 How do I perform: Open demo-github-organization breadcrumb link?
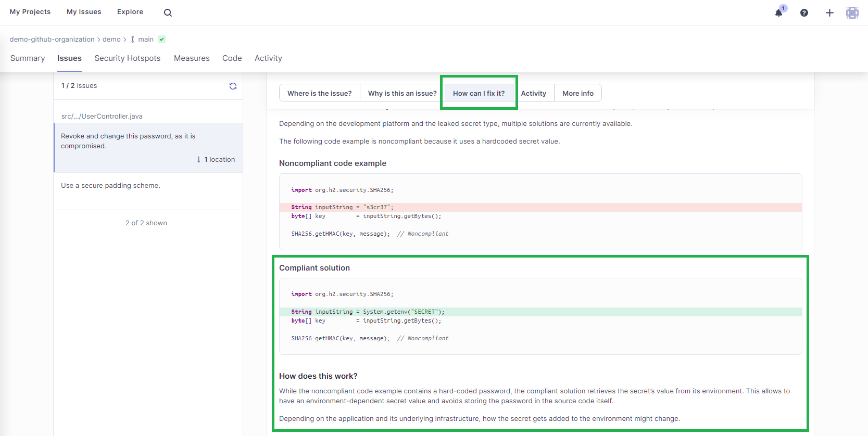coord(52,40)
